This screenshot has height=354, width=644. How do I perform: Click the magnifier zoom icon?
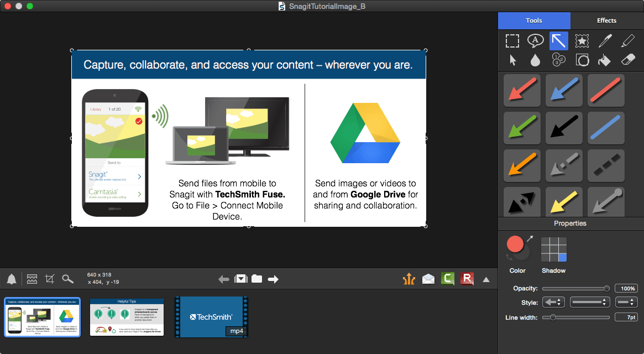coord(68,279)
